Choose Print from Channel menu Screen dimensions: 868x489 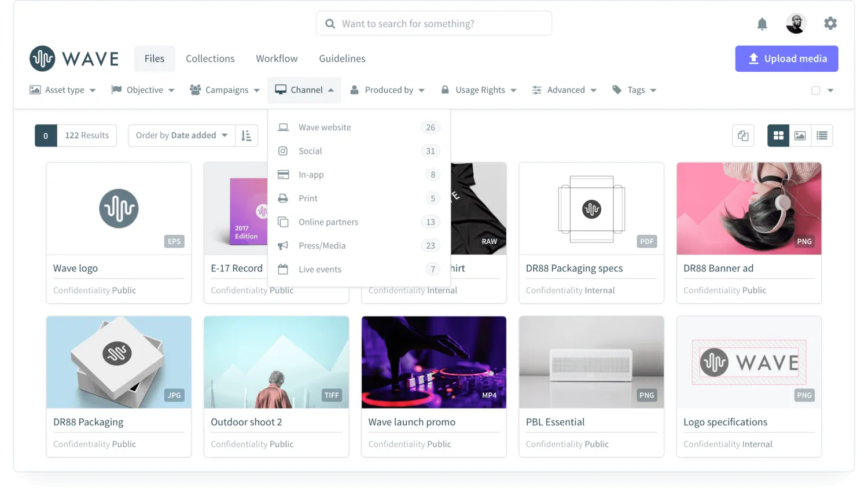coord(359,198)
